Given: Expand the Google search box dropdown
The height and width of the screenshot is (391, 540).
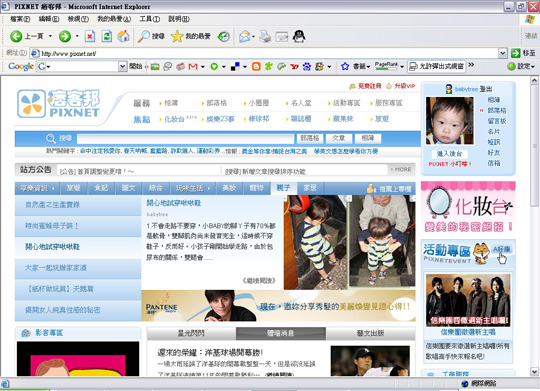Looking at the screenshot, I should point(122,66).
